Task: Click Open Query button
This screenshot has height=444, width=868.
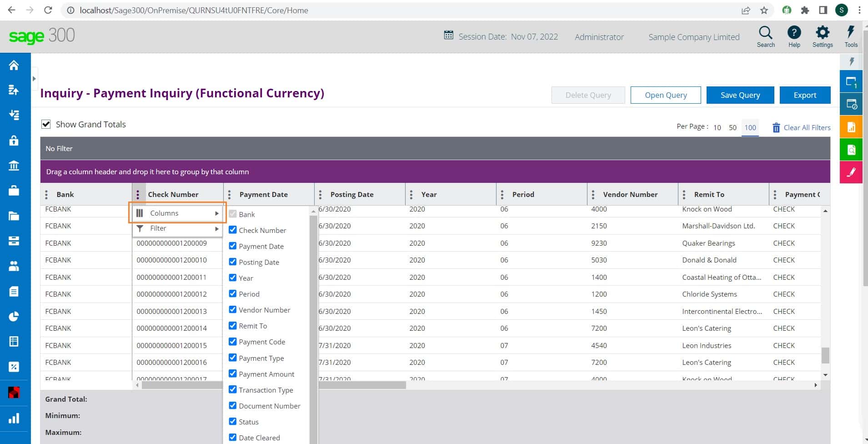Action: pos(666,95)
